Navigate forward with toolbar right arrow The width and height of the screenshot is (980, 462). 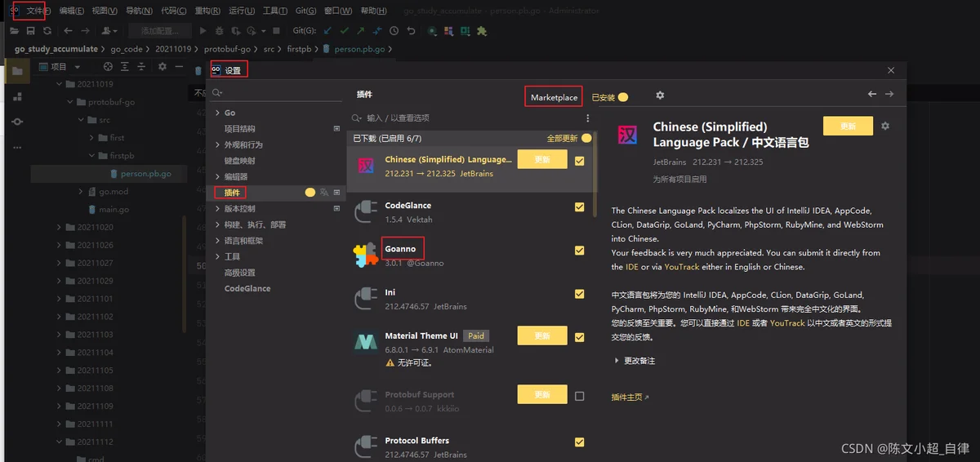[x=86, y=31]
